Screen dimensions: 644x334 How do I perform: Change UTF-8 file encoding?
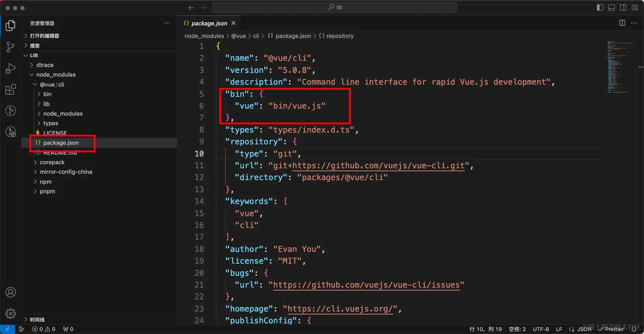click(x=541, y=329)
